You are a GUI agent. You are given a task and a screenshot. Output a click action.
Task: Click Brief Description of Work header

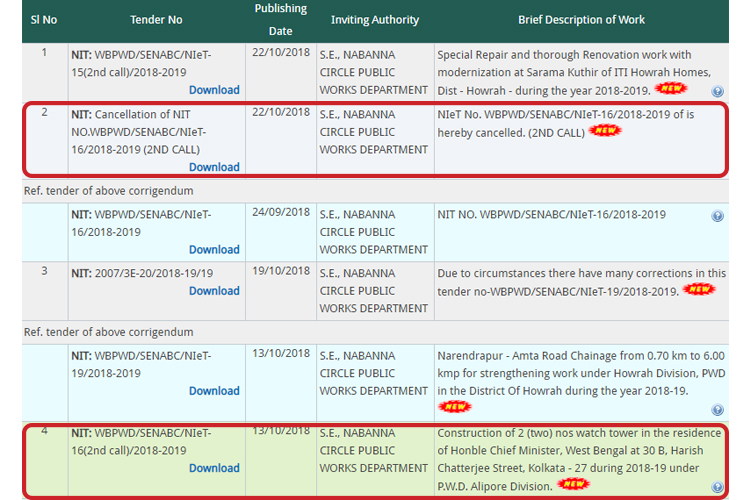[581, 20]
